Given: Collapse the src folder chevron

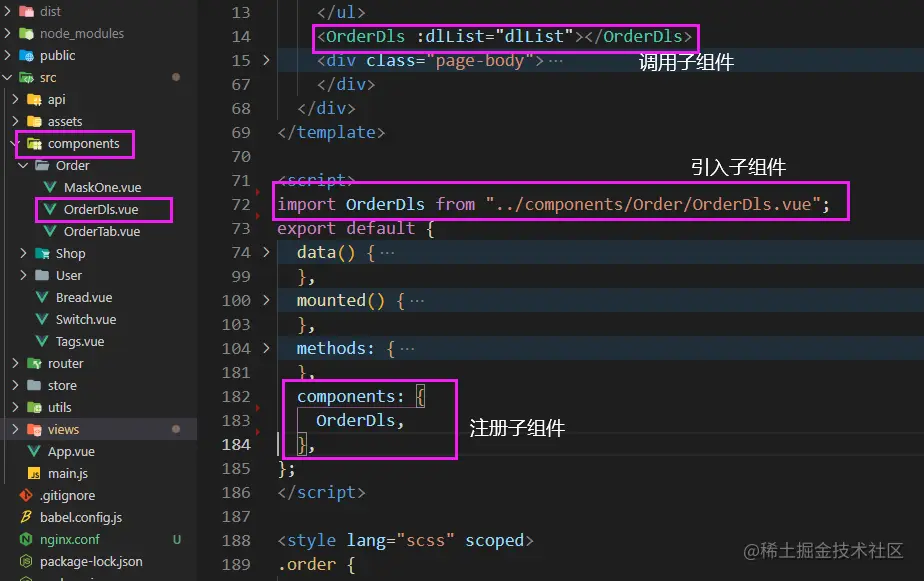Looking at the screenshot, I should pyautogui.click(x=8, y=77).
